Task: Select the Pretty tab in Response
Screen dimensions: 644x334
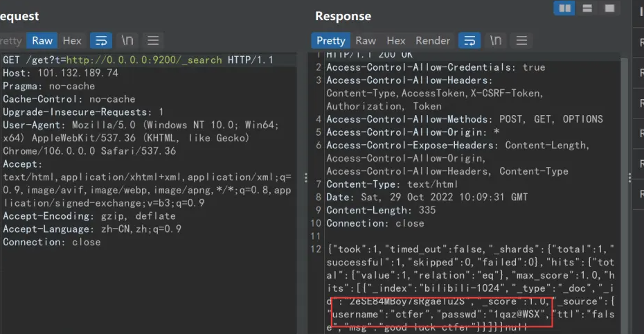Action: [330, 41]
